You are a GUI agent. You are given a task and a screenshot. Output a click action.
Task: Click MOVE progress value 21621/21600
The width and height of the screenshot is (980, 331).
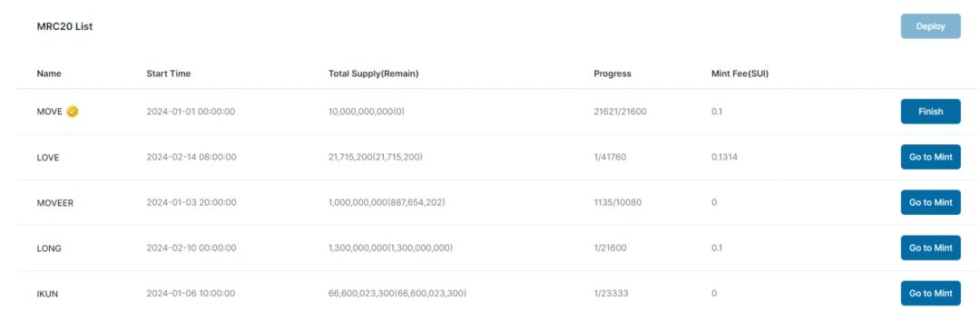coord(620,112)
